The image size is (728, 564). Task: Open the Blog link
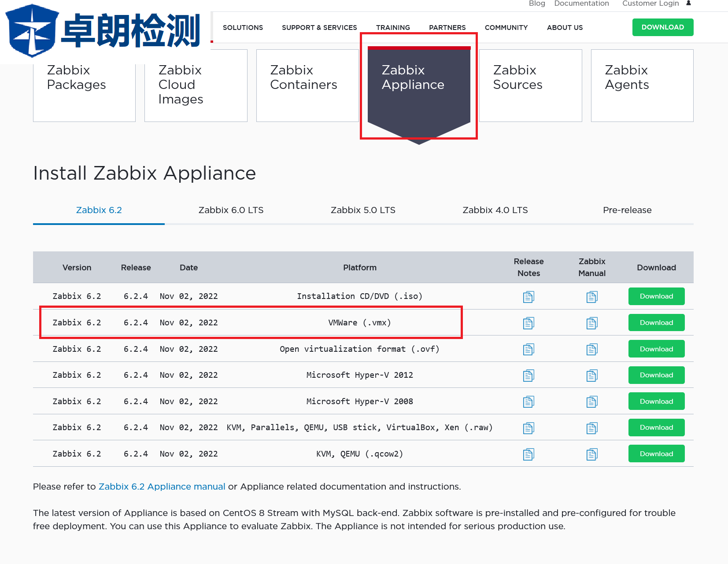[537, 4]
